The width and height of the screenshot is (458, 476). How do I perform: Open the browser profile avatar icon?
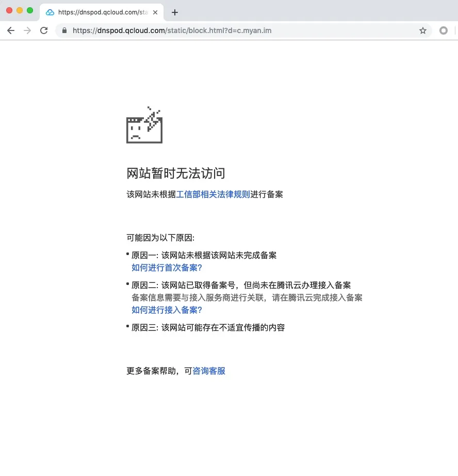pos(444,30)
